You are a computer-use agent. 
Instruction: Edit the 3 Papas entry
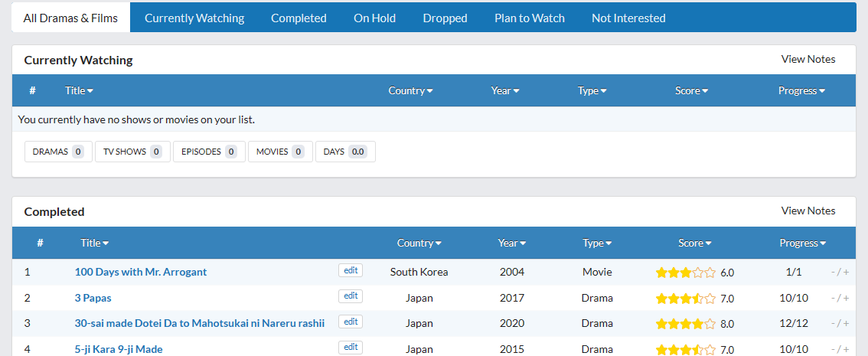(351, 296)
